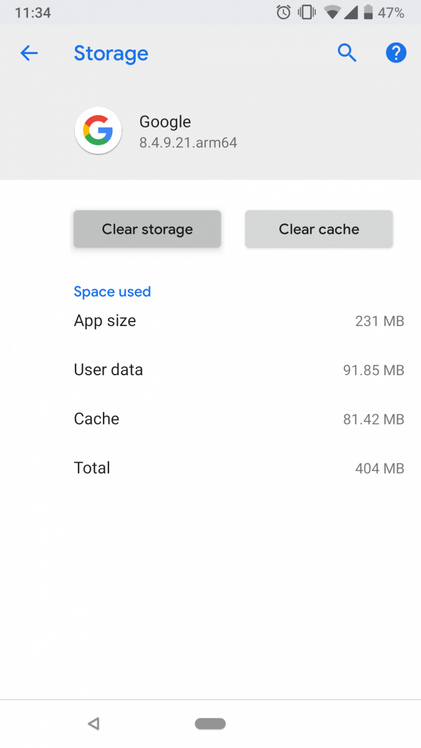The height and width of the screenshot is (748, 421).
Task: Tap the battery status icon
Action: 368,12
